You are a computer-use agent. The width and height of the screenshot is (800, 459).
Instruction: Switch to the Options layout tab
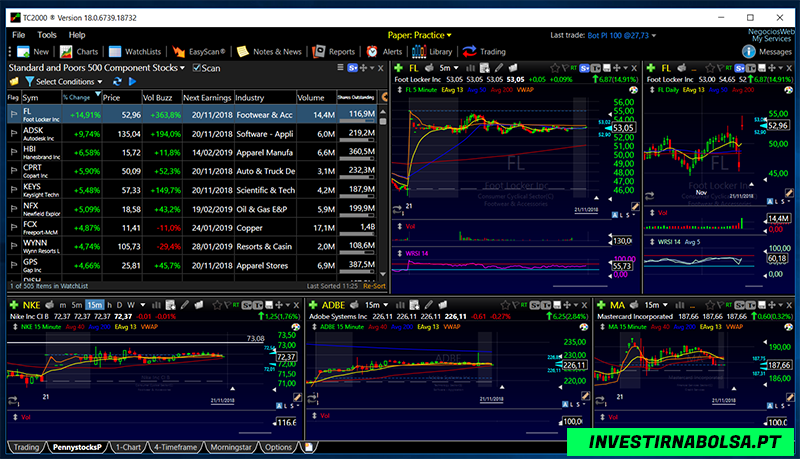(x=278, y=447)
